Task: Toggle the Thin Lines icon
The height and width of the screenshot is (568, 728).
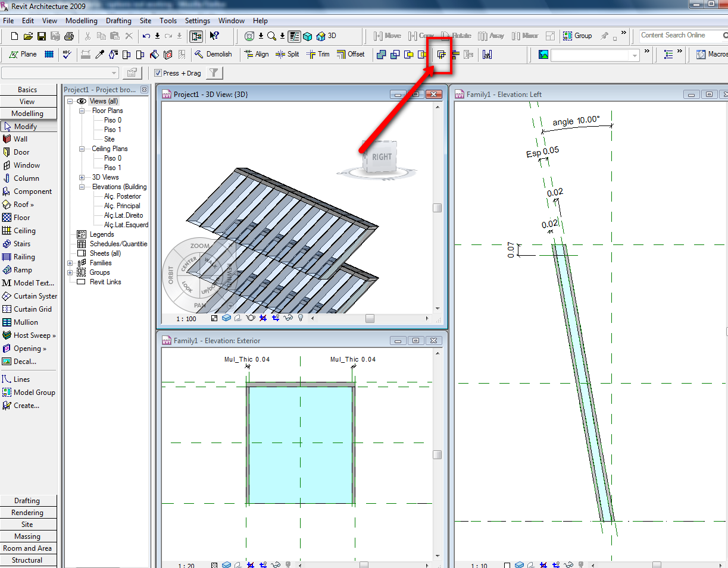Action: pyautogui.click(x=294, y=36)
